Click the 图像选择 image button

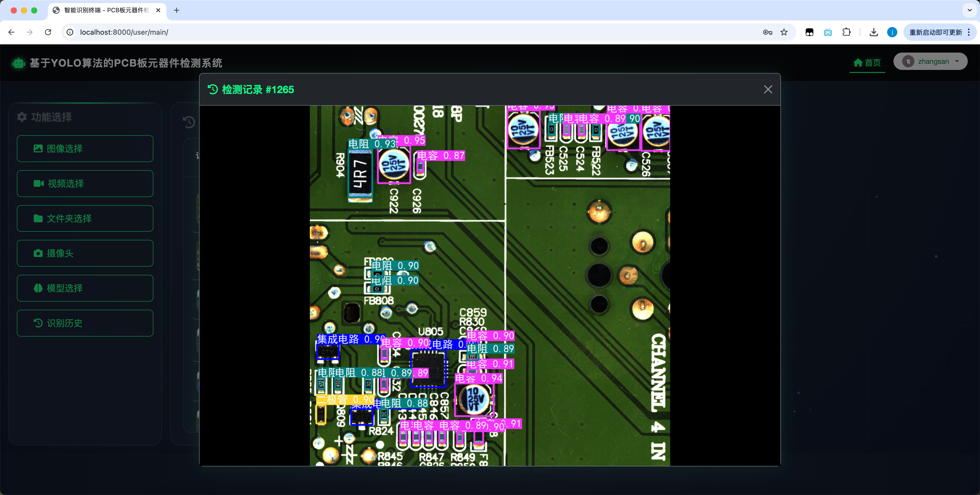click(85, 149)
